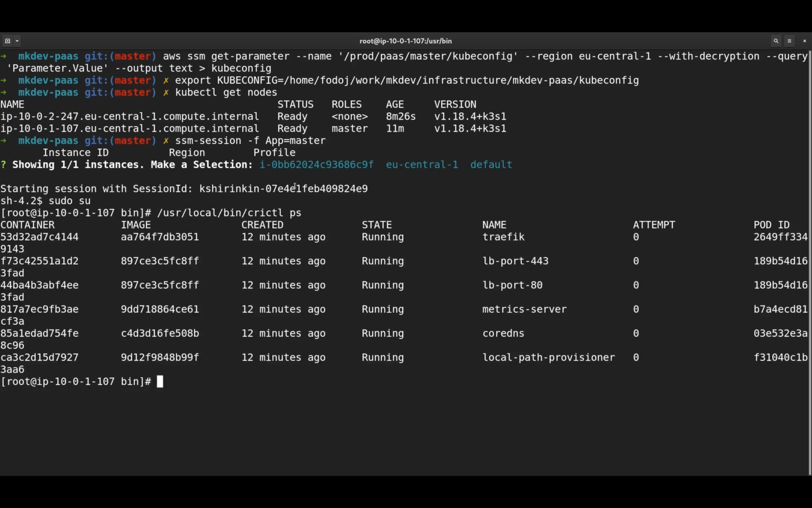
Task: Click the STATE column header
Action: click(x=377, y=225)
